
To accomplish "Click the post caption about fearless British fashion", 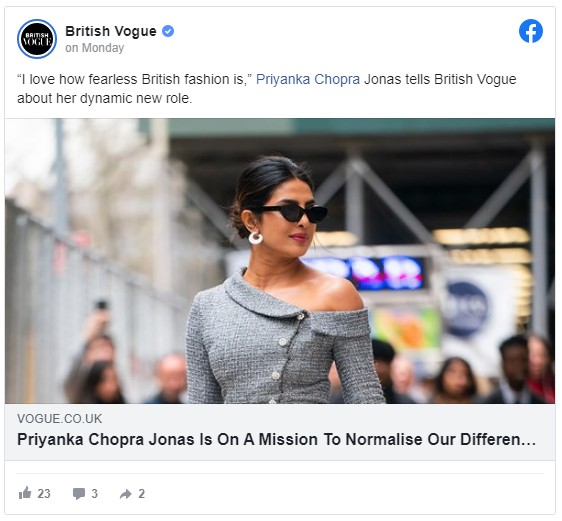I will point(267,89).
